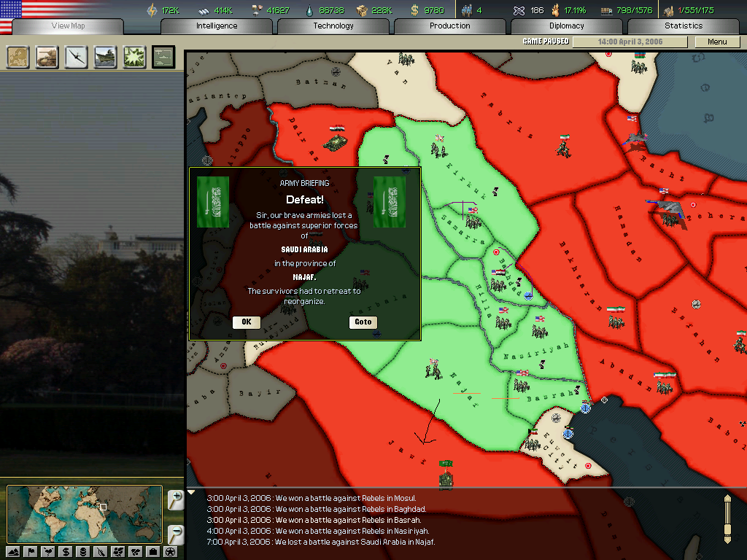Switch to partisan rifle map mode
The width and height of the screenshot is (747, 560).
(101, 551)
